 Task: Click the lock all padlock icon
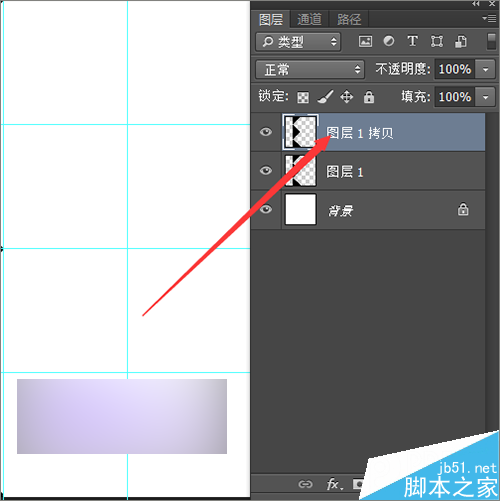369,97
